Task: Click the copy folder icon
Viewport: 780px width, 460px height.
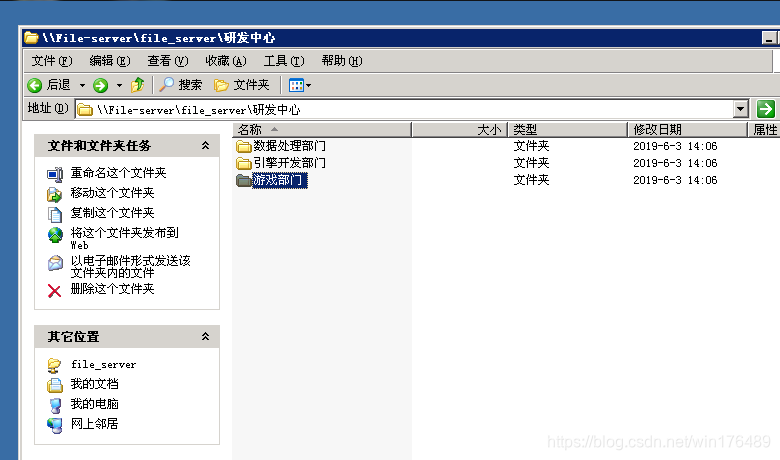Action: click(x=55, y=214)
